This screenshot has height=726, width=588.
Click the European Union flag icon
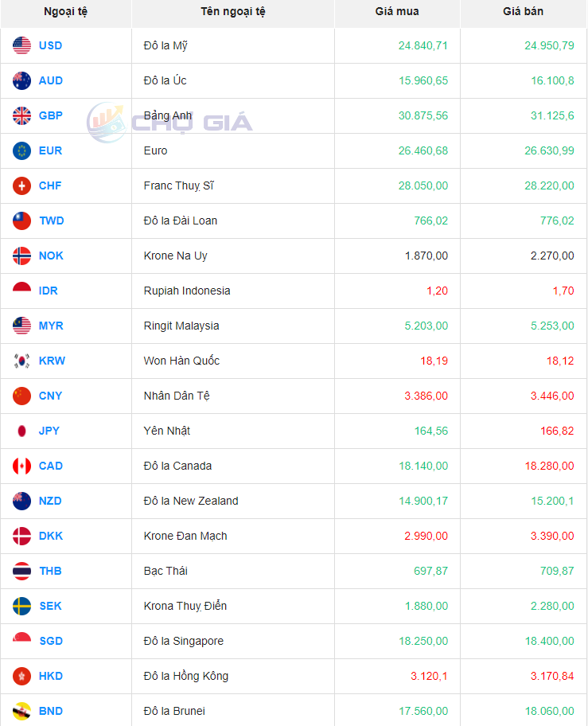[21, 151]
